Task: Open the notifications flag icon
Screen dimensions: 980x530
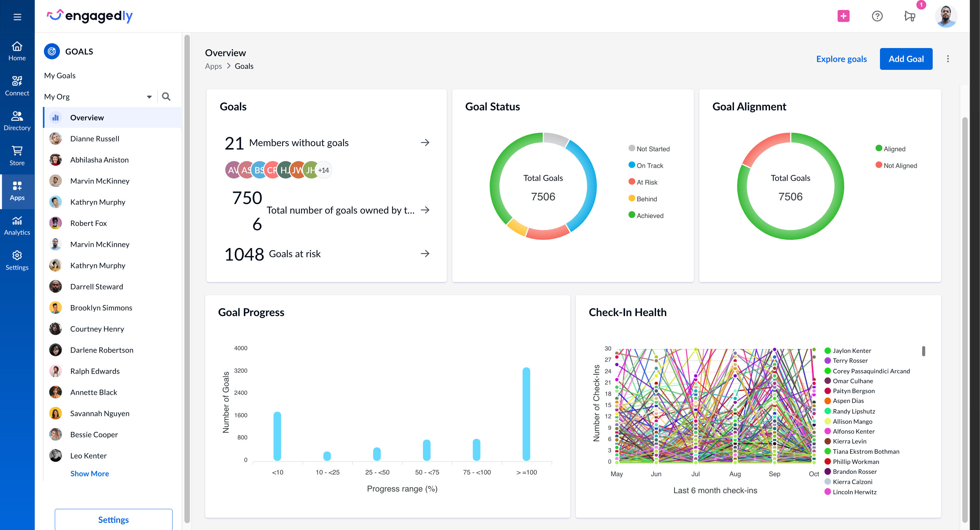Action: coord(910,16)
